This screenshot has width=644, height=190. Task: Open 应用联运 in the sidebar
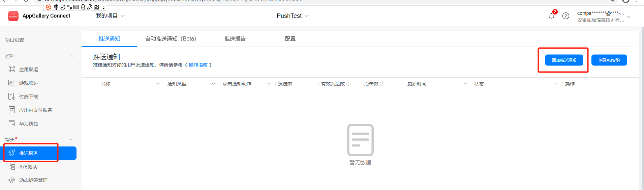coord(28,70)
